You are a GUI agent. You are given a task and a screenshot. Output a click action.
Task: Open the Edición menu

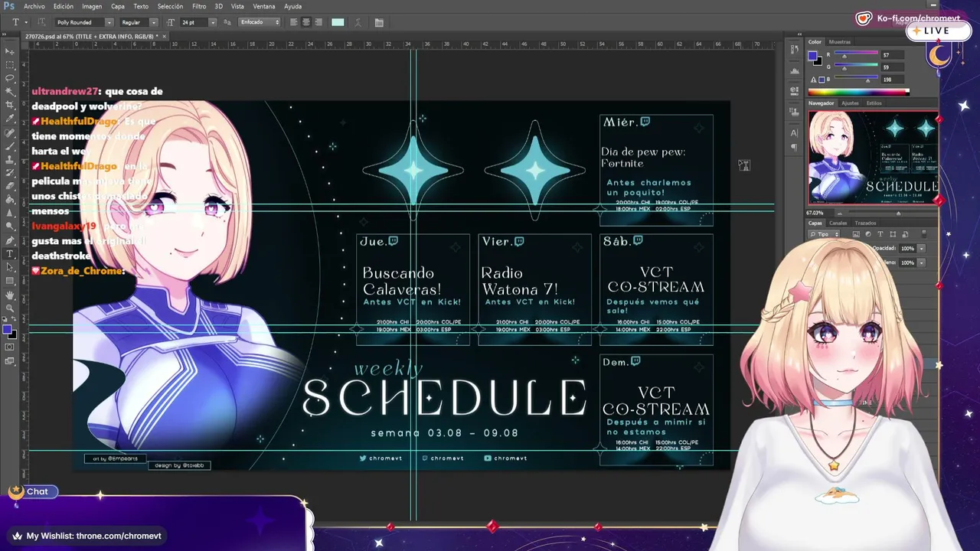(64, 6)
